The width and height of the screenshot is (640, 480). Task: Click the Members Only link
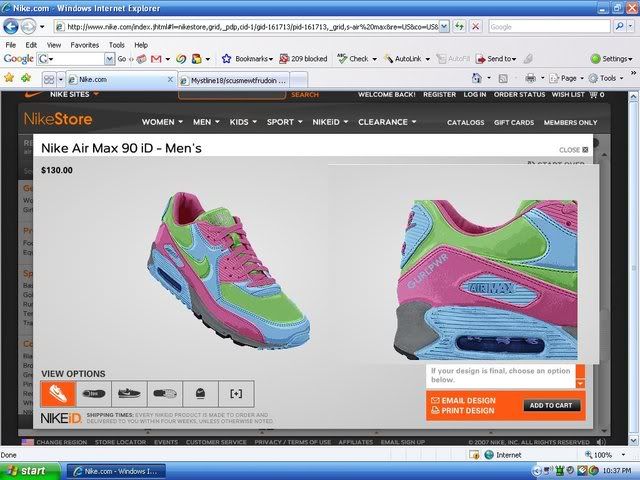pyautogui.click(x=570, y=122)
